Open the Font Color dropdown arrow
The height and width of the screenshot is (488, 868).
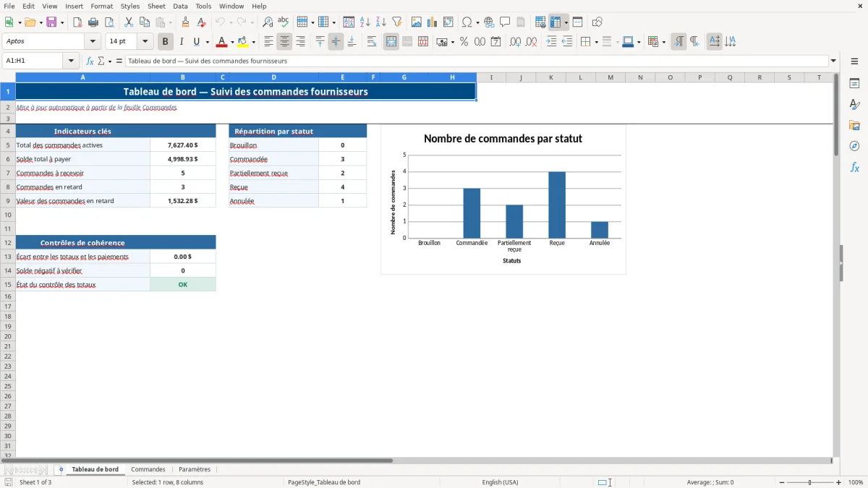(231, 42)
